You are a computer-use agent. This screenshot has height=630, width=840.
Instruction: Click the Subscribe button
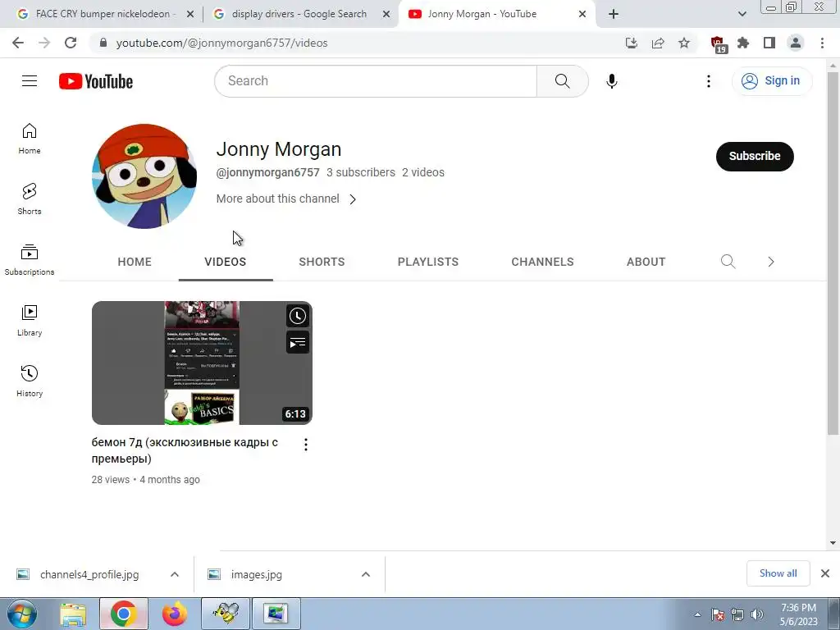pos(755,157)
